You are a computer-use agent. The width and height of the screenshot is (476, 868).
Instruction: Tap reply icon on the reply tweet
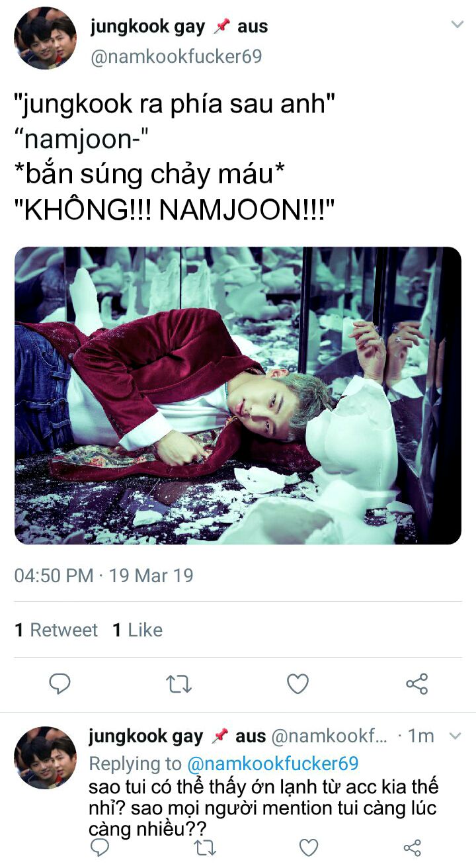(99, 847)
